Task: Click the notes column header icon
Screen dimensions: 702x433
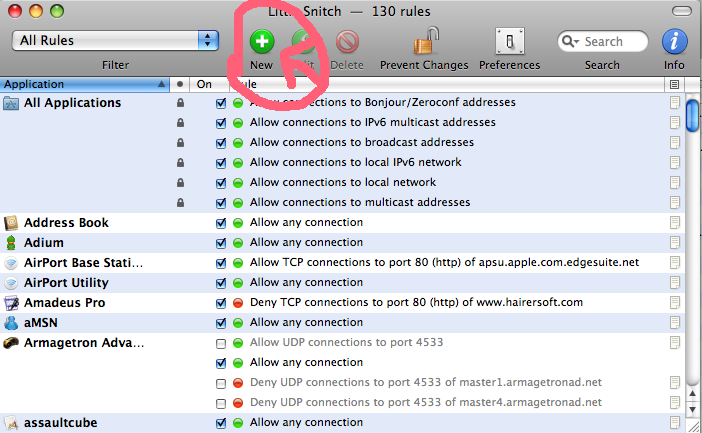Action: [x=674, y=84]
